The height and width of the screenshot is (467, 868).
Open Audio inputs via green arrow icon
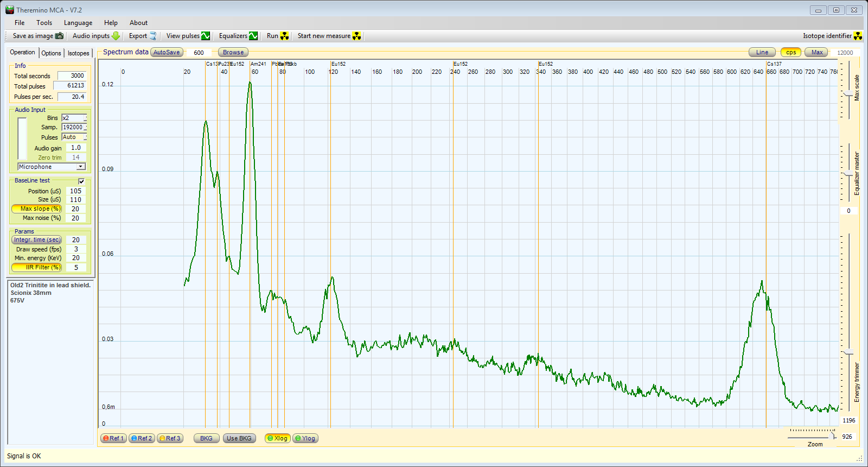tap(116, 36)
